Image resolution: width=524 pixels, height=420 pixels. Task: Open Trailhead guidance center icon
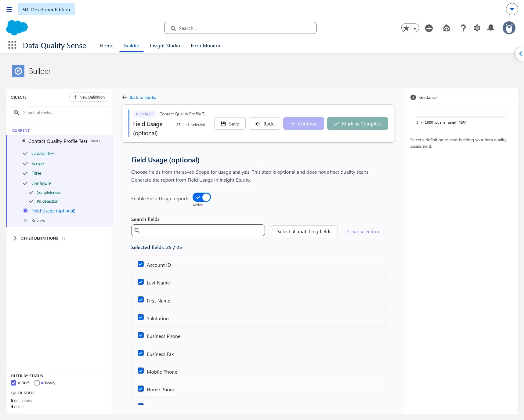click(446, 28)
